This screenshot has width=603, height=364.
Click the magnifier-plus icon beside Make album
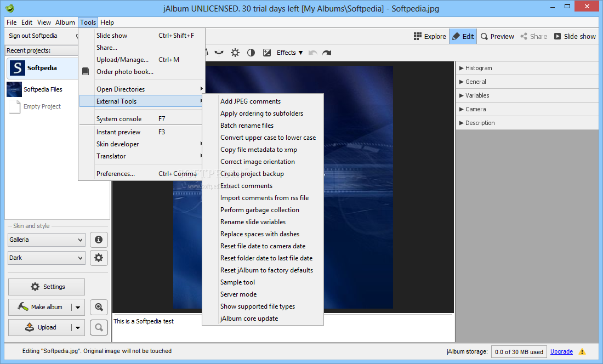pyautogui.click(x=99, y=307)
